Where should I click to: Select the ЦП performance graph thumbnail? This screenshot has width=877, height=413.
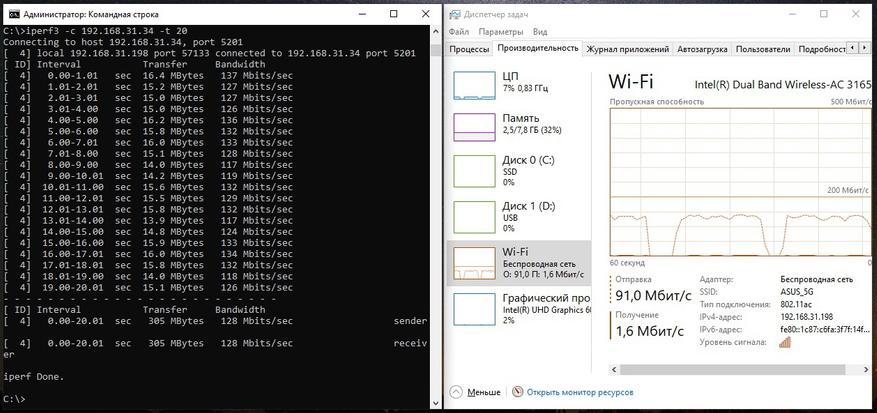[474, 86]
